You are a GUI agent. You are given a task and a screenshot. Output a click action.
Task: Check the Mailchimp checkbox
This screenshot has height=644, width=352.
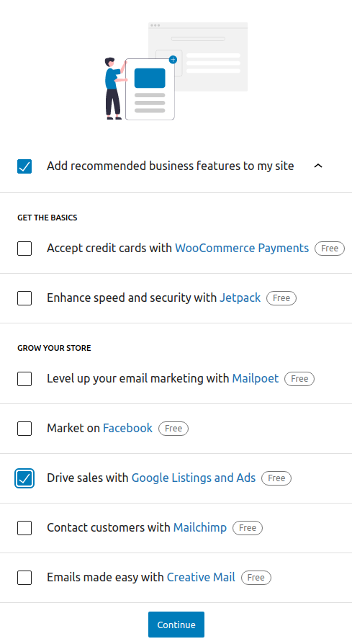tap(24, 528)
